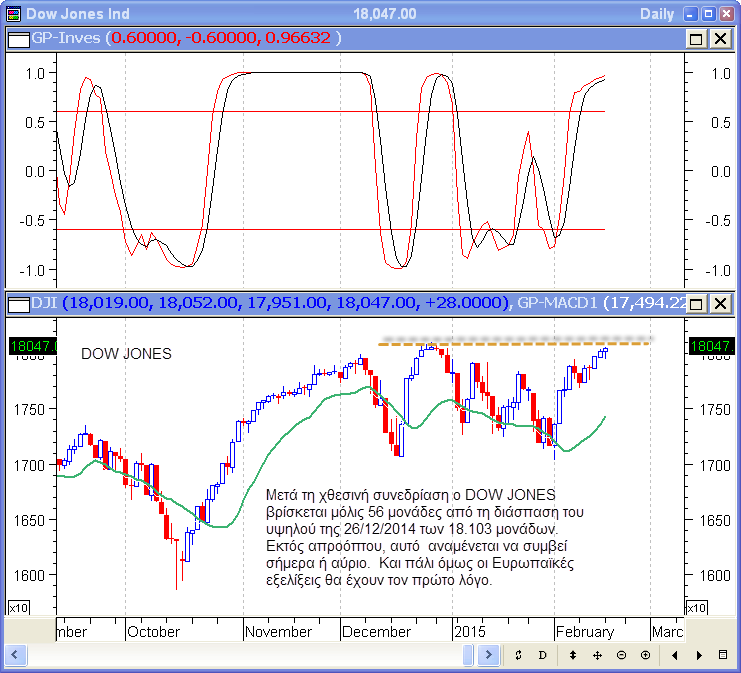Click the GP-MACD1 label in pane header
The height and width of the screenshot is (673, 741).
point(558,302)
